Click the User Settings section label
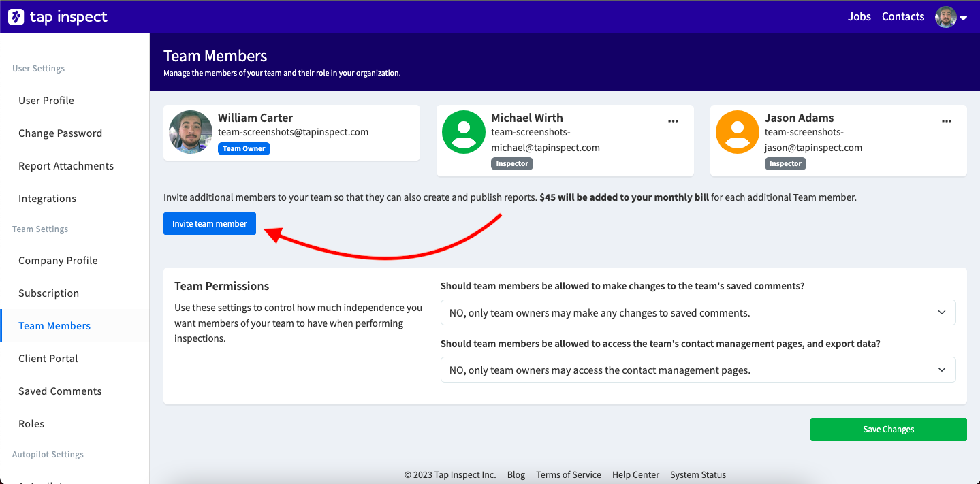The image size is (980, 484). pyautogui.click(x=39, y=69)
